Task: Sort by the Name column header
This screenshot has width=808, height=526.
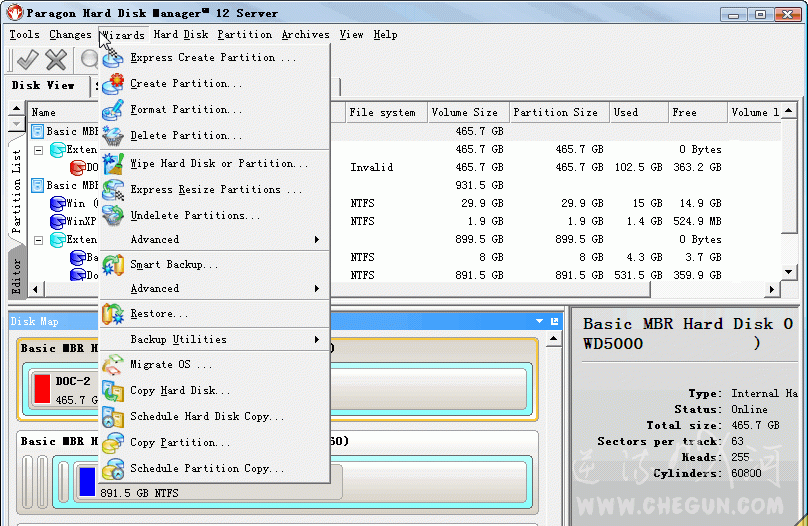Action: [63, 112]
